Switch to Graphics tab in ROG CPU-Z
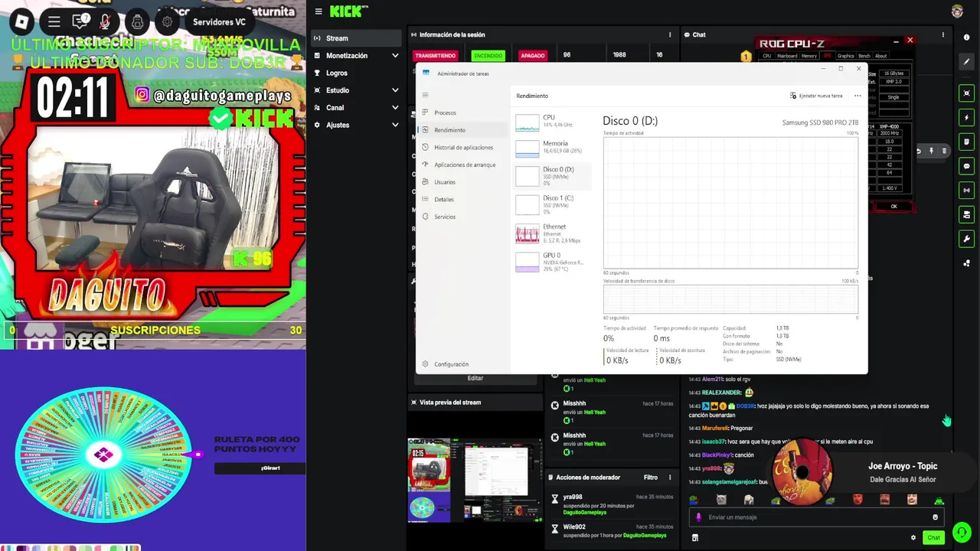The image size is (980, 551). tap(845, 56)
